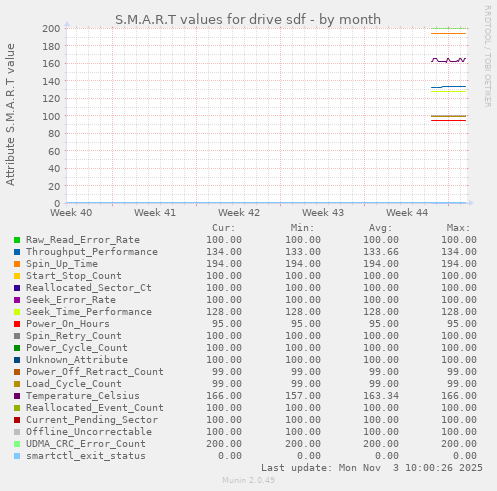Click Seek_Time_Performance current value 128.00
497x491 pixels.
(224, 312)
